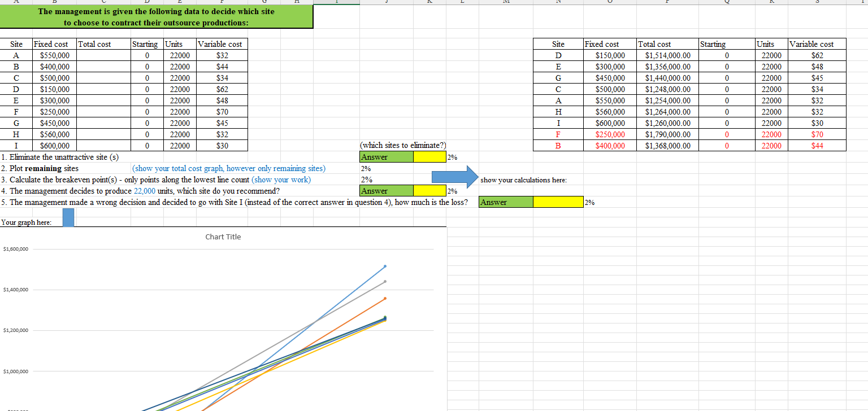Select the total cost value $1,368,000.00

[667, 146]
